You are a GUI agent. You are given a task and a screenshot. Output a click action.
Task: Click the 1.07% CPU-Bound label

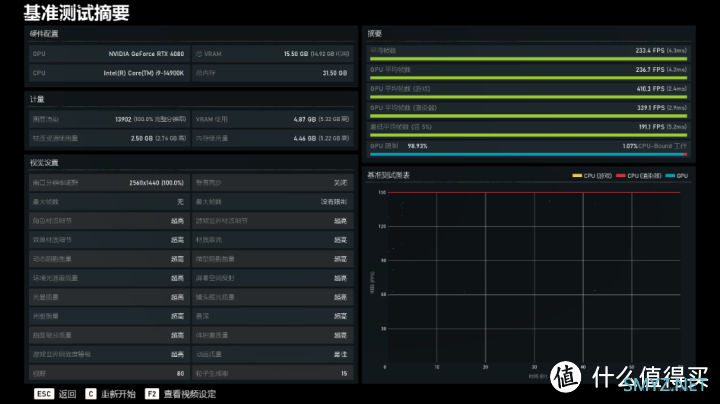[654, 146]
